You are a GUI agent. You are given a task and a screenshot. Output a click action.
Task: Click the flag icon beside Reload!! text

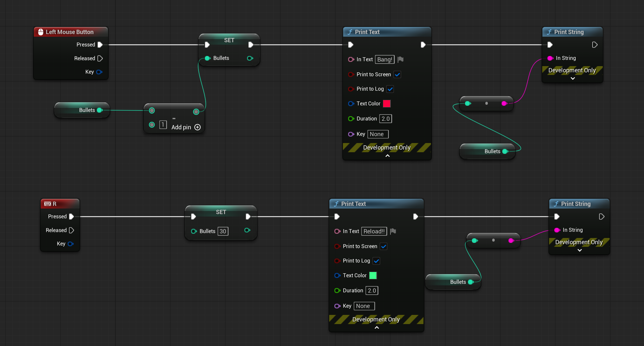coord(393,231)
